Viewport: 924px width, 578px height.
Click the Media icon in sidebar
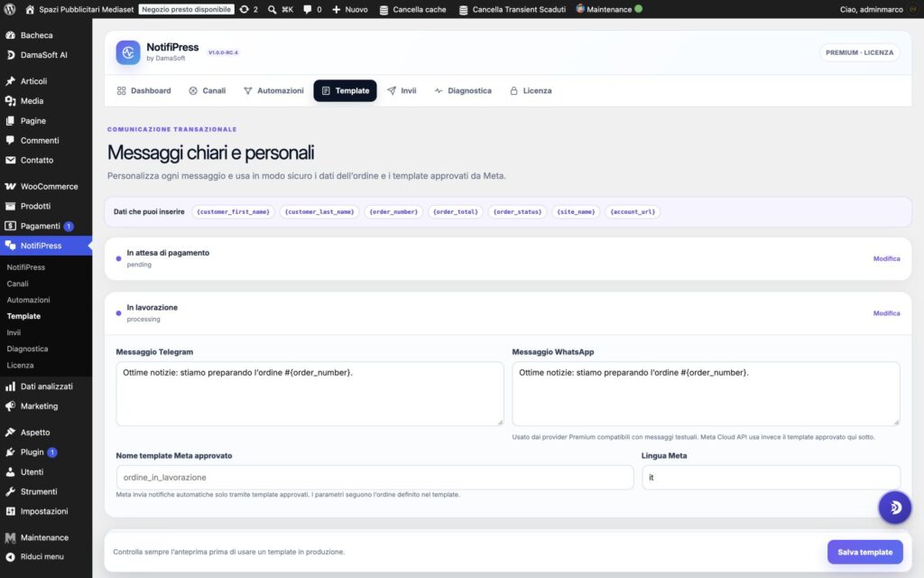10,101
